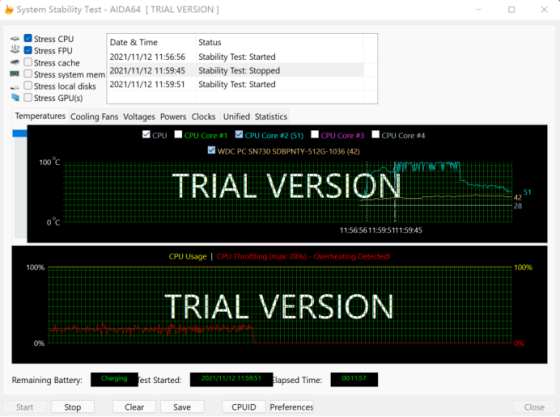Click the Elapsed Time value field
Viewport: 560px width, 417px height.
coord(354,379)
